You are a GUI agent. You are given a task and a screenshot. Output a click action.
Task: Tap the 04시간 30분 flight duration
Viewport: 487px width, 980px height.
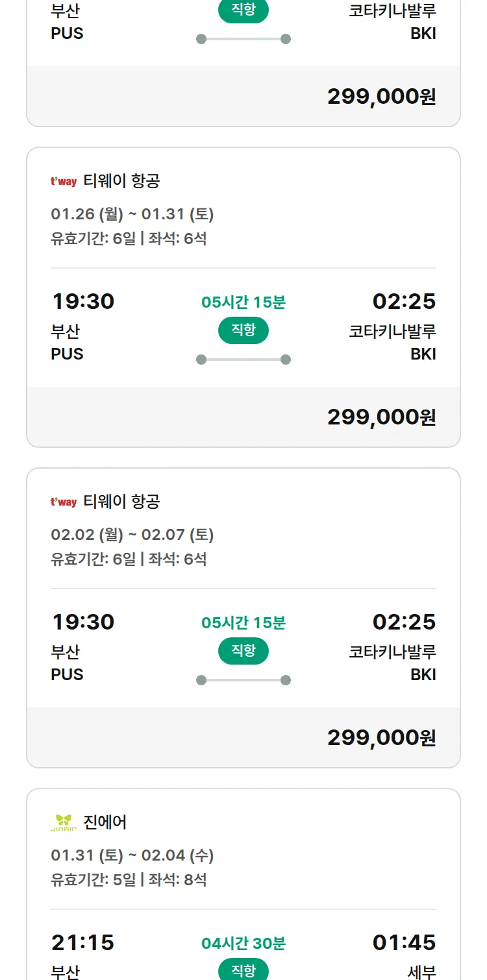tap(243, 943)
